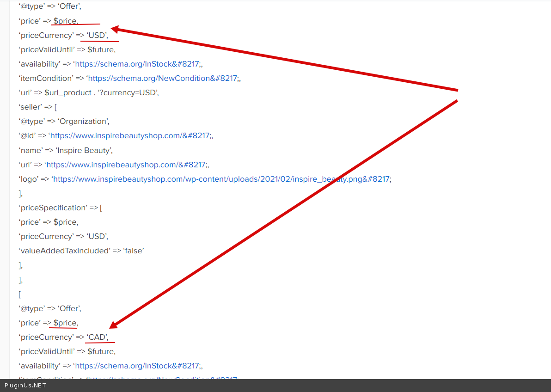
Task: Select the 'valueAddedTaxIncluded' line
Action: click(x=81, y=251)
